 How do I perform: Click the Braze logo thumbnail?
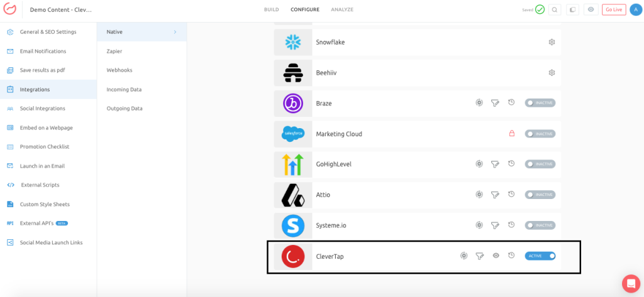pos(293,103)
